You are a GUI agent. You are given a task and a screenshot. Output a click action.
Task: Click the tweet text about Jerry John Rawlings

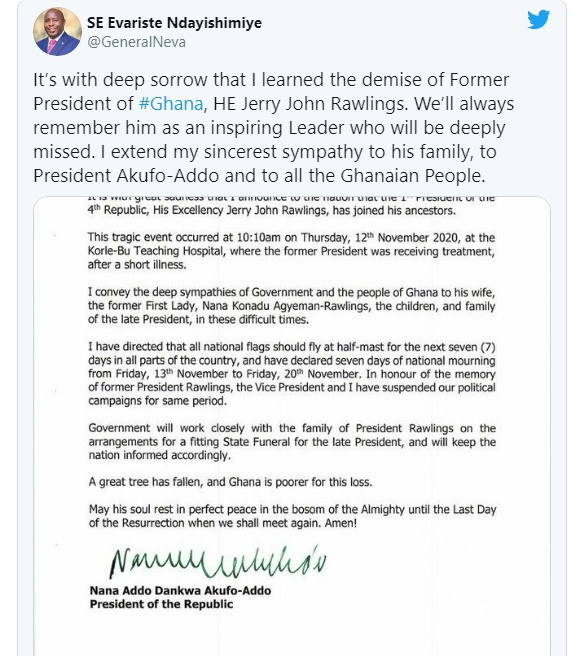coord(273,128)
